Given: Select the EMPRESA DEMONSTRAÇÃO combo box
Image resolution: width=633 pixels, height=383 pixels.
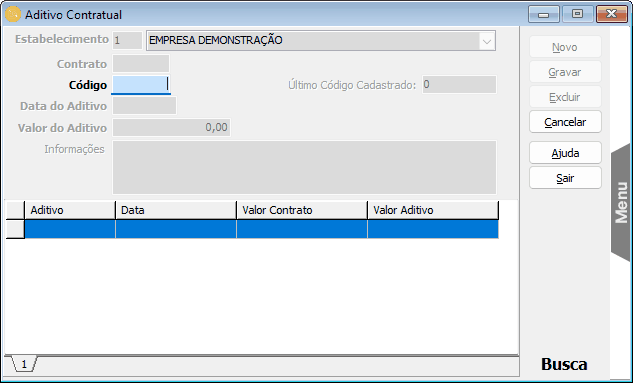Looking at the screenshot, I should click(321, 41).
